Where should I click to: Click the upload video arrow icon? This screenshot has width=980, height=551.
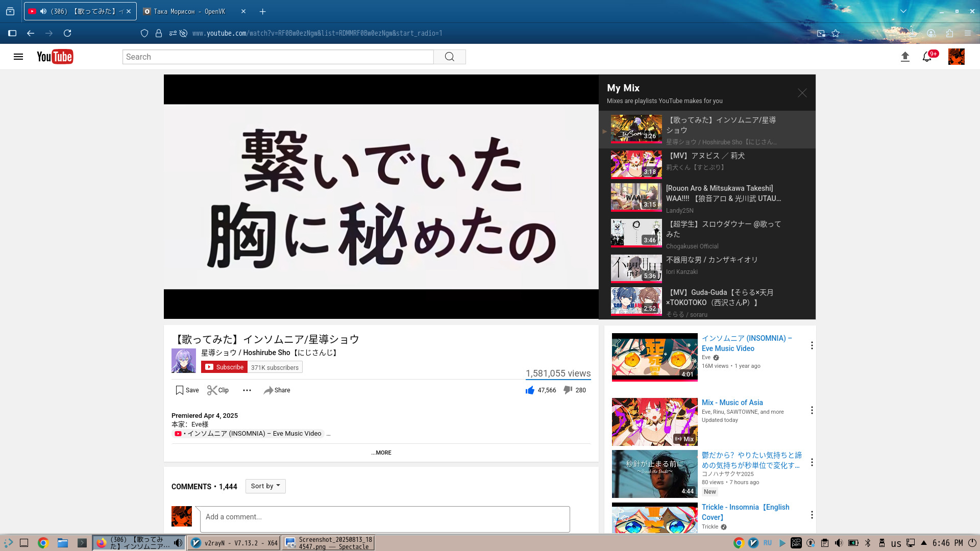pyautogui.click(x=905, y=57)
